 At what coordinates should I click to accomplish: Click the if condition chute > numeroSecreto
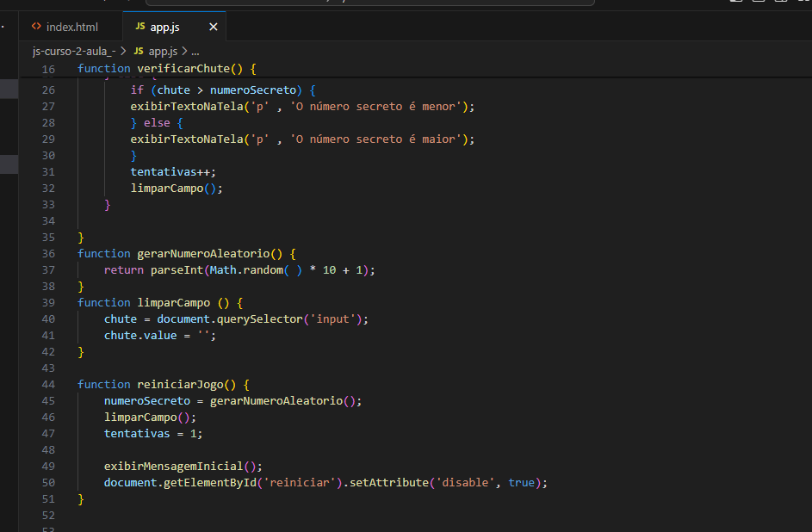click(x=226, y=90)
